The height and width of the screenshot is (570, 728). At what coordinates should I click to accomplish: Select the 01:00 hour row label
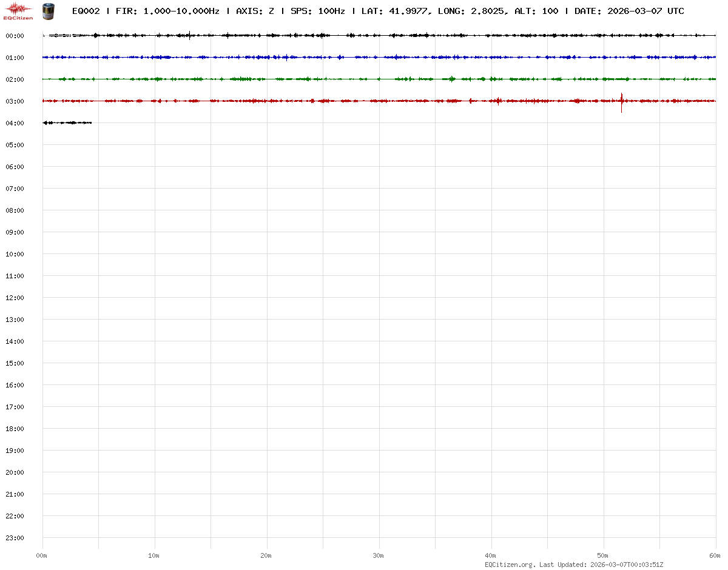(x=15, y=58)
